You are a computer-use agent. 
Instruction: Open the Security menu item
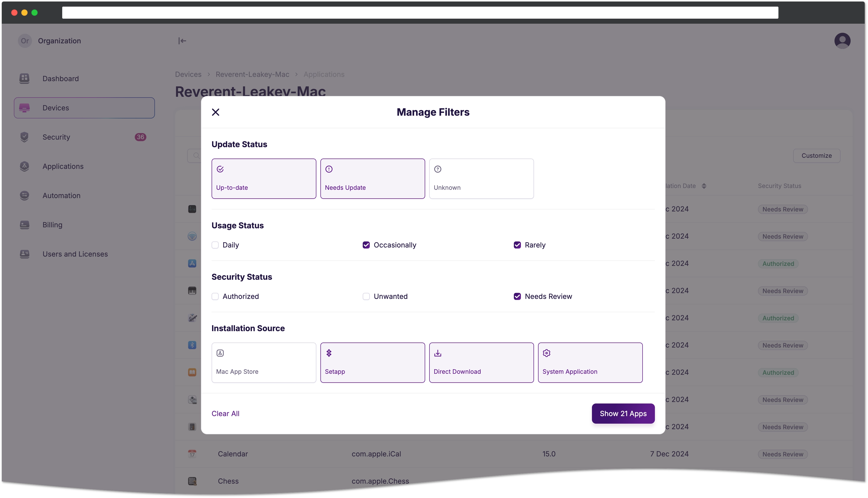click(84, 137)
